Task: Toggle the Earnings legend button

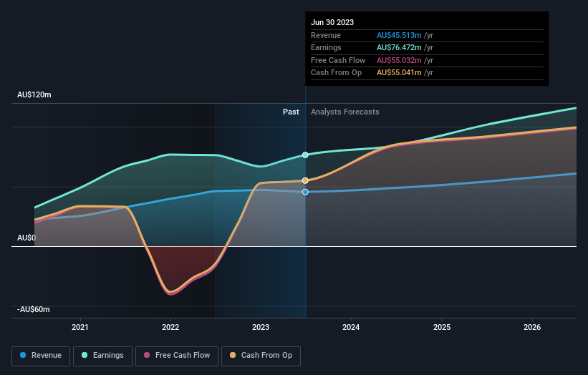Action: click(x=102, y=356)
